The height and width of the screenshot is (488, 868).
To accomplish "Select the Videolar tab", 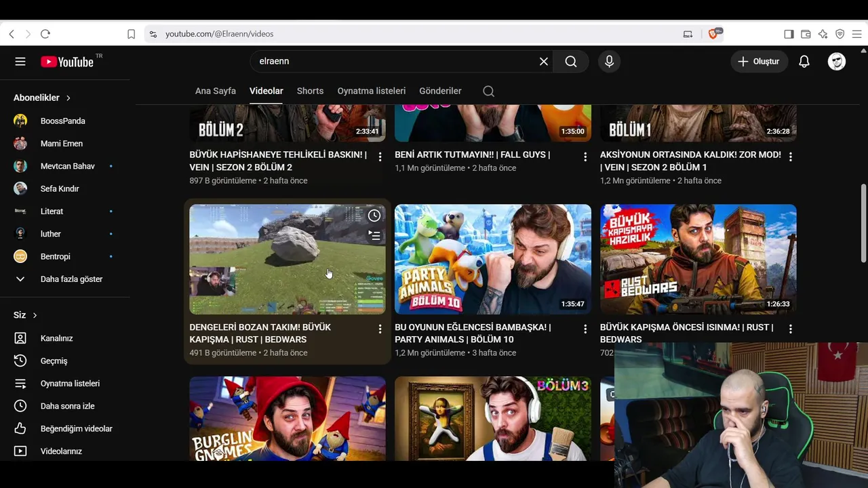I will click(267, 91).
